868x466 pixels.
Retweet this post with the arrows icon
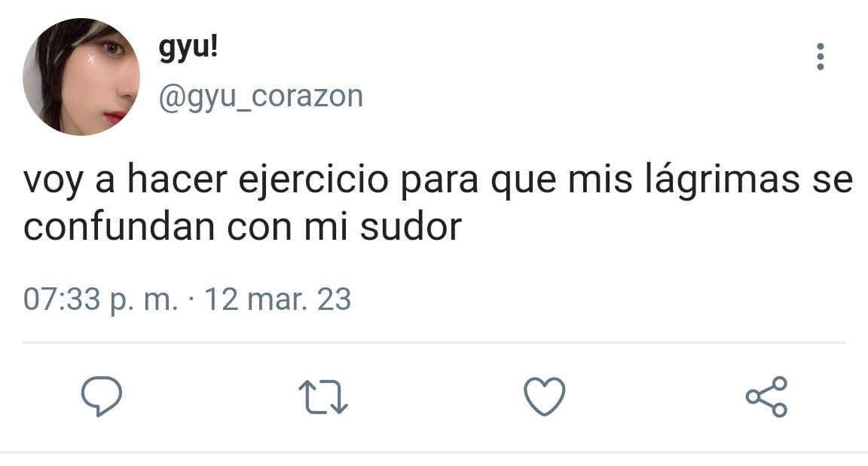coord(323,397)
